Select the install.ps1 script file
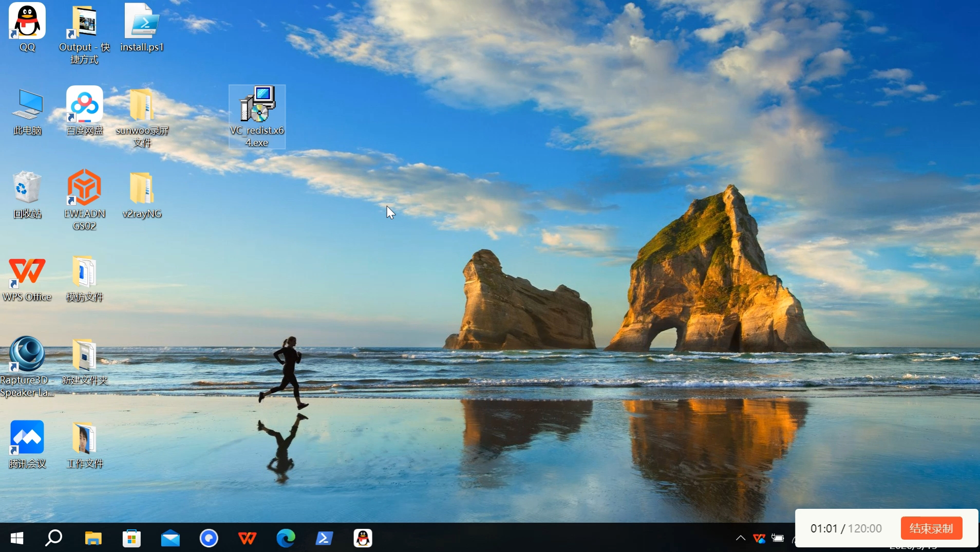 142,28
